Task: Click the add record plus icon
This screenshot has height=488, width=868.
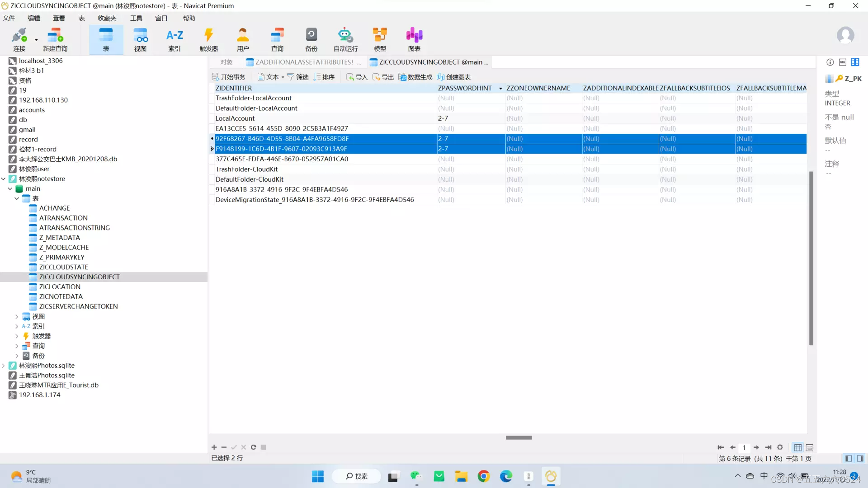Action: (214, 447)
